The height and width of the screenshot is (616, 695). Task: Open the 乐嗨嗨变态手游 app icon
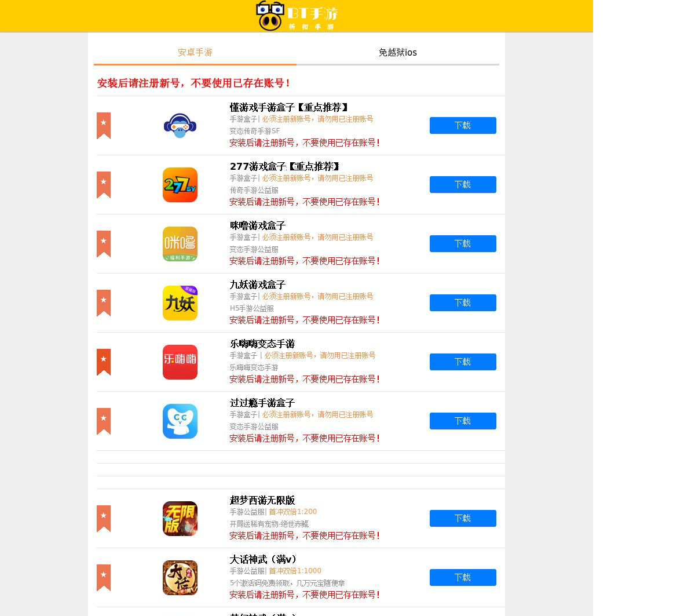(x=180, y=362)
